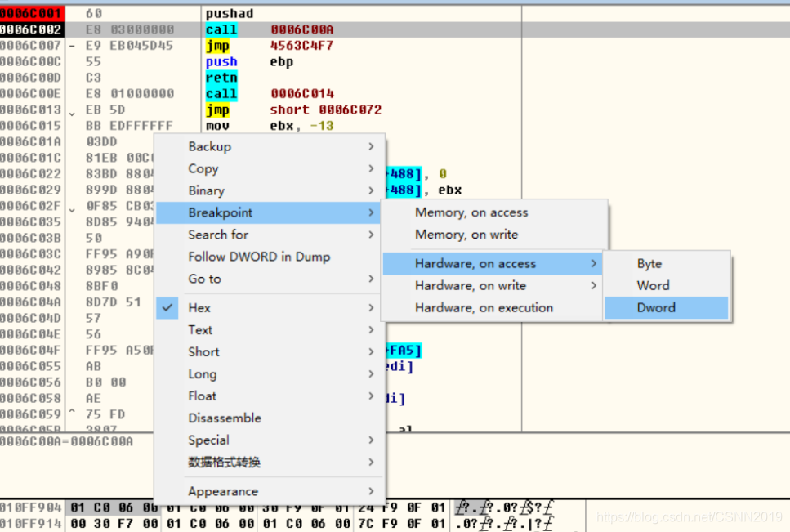Toggle the checked Hex display option
Image resolution: width=790 pixels, height=532 pixels.
click(x=270, y=308)
